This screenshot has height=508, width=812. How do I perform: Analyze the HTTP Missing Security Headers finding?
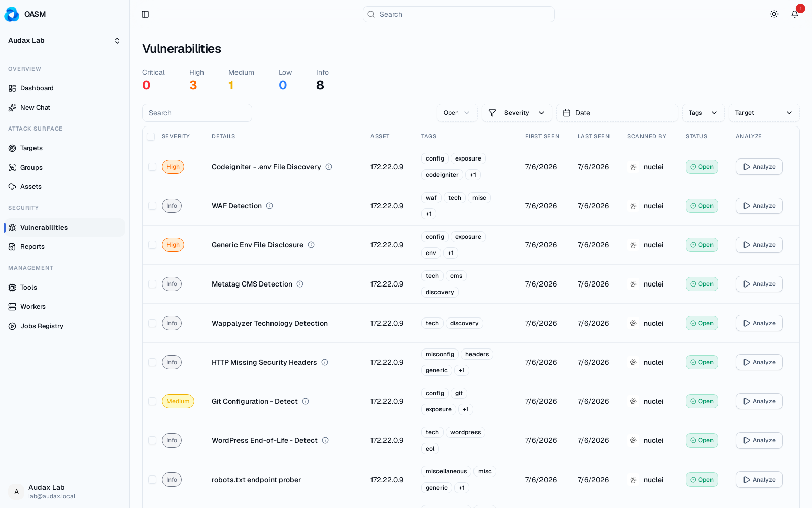[759, 362]
